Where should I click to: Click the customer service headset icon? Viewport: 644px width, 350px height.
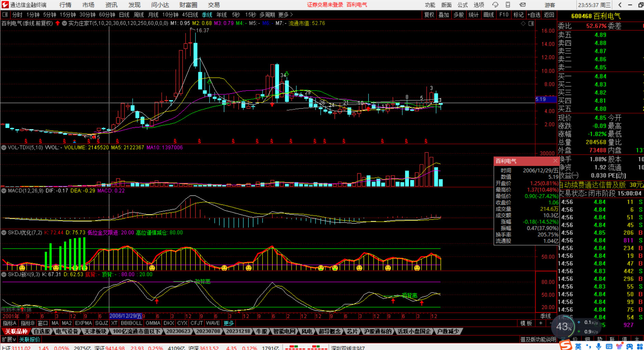coord(495,5)
